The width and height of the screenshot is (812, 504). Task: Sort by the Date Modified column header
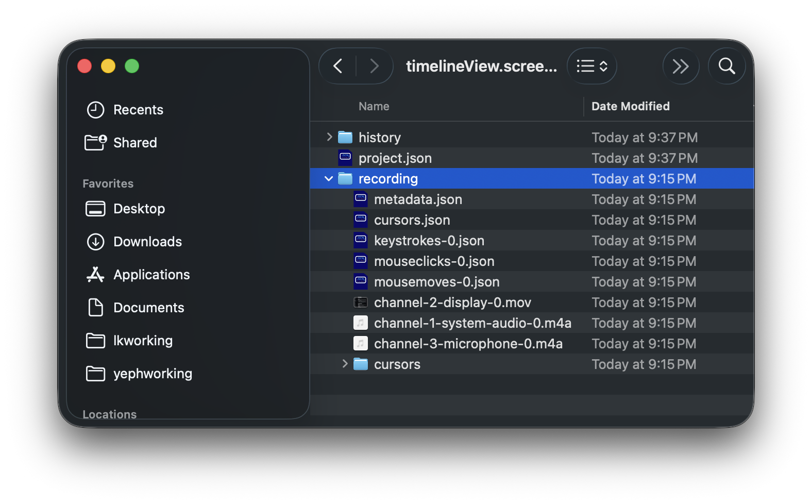[631, 106]
